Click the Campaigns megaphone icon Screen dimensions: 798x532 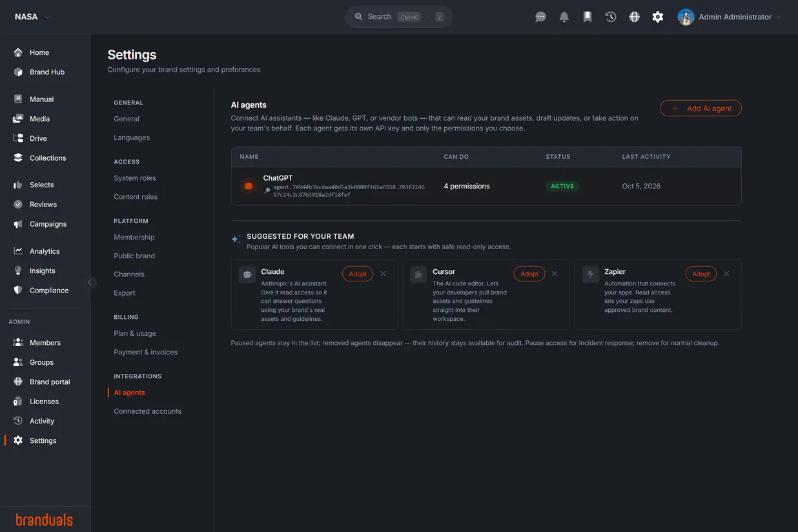[18, 224]
